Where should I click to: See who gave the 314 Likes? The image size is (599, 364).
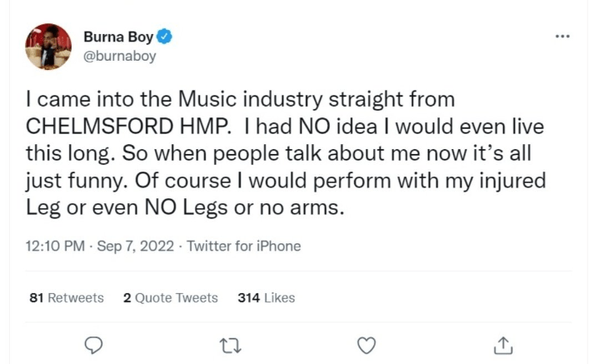(266, 297)
